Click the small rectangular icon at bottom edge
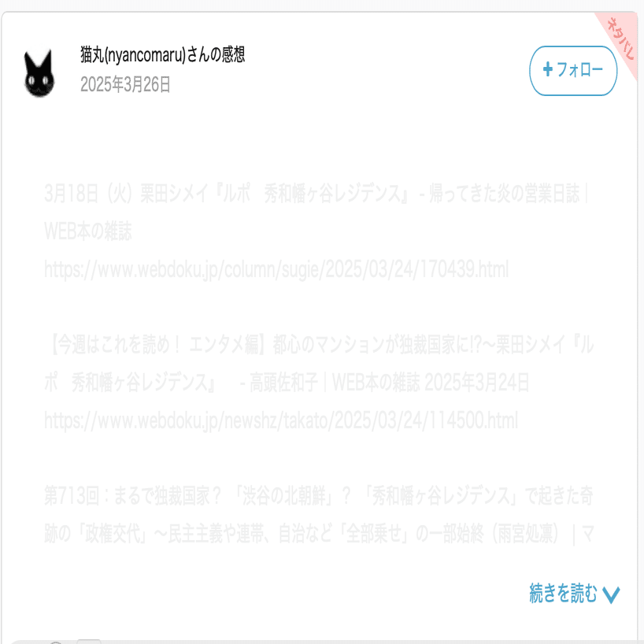 [89, 642]
